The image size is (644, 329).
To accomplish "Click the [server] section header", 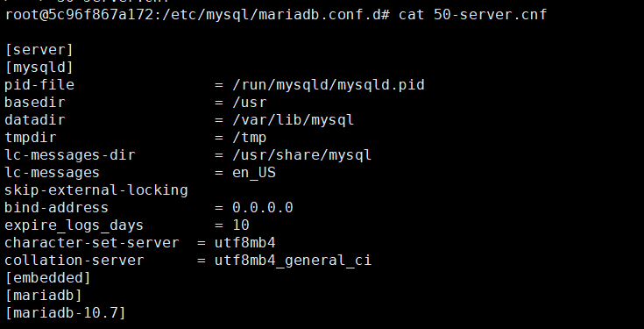I will tap(39, 50).
